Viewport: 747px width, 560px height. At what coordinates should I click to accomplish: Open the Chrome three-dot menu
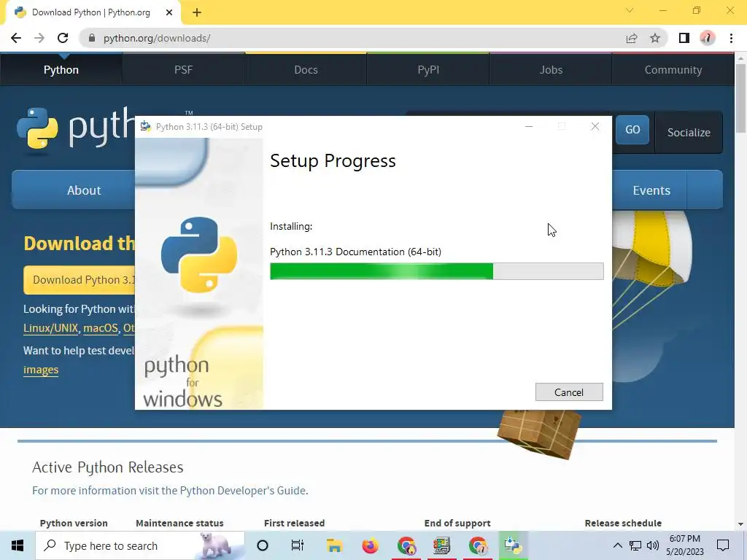click(731, 38)
